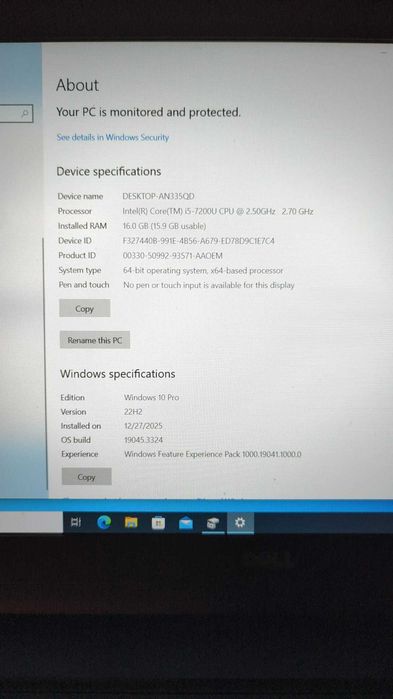Click the settings sidebar scrollbar
Image resolution: width=393 pixels, height=699 pixels.
point(45,363)
